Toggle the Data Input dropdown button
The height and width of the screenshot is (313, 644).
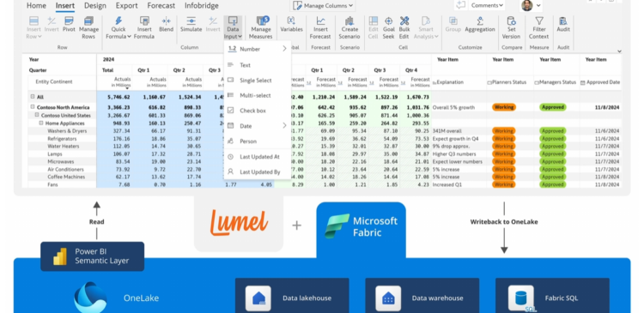(x=233, y=28)
